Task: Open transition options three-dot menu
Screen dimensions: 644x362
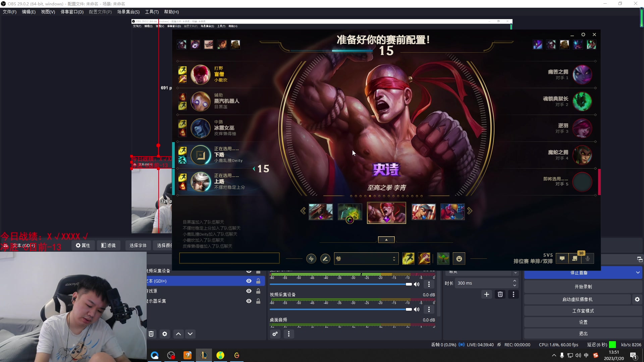Action: 514,294
